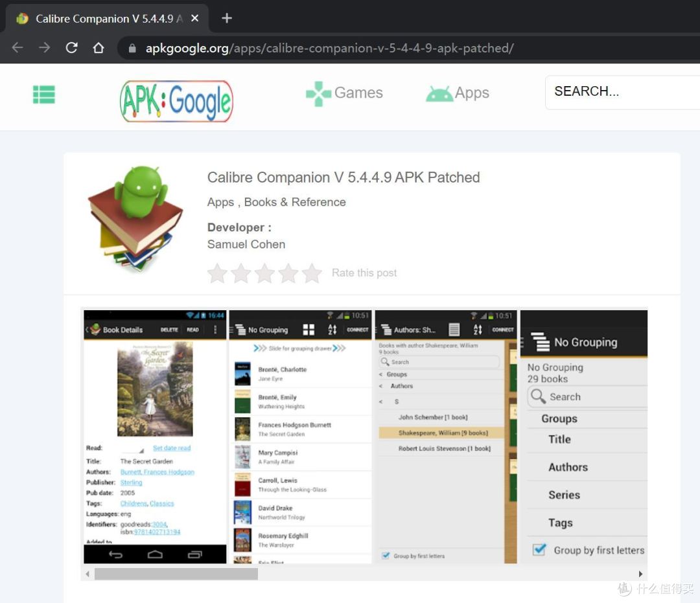Open the Apps section

[x=472, y=93]
